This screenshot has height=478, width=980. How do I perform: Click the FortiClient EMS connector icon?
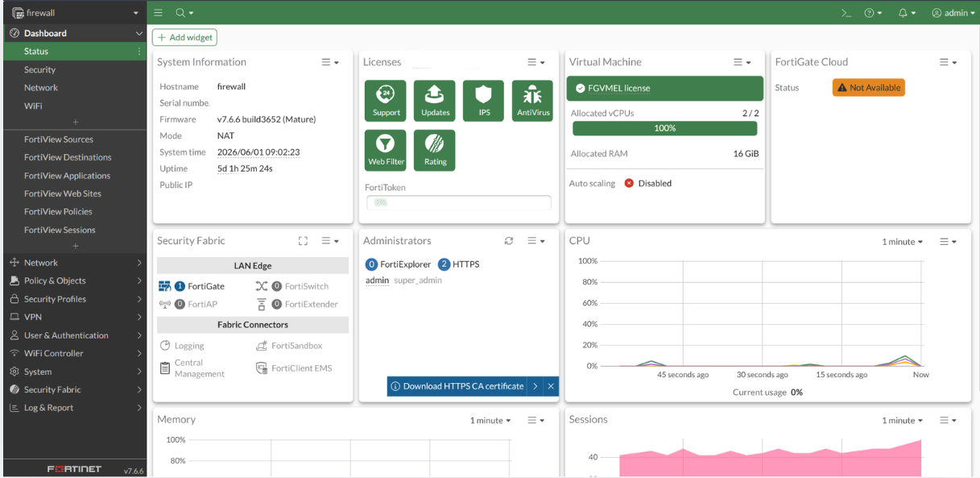(x=262, y=368)
